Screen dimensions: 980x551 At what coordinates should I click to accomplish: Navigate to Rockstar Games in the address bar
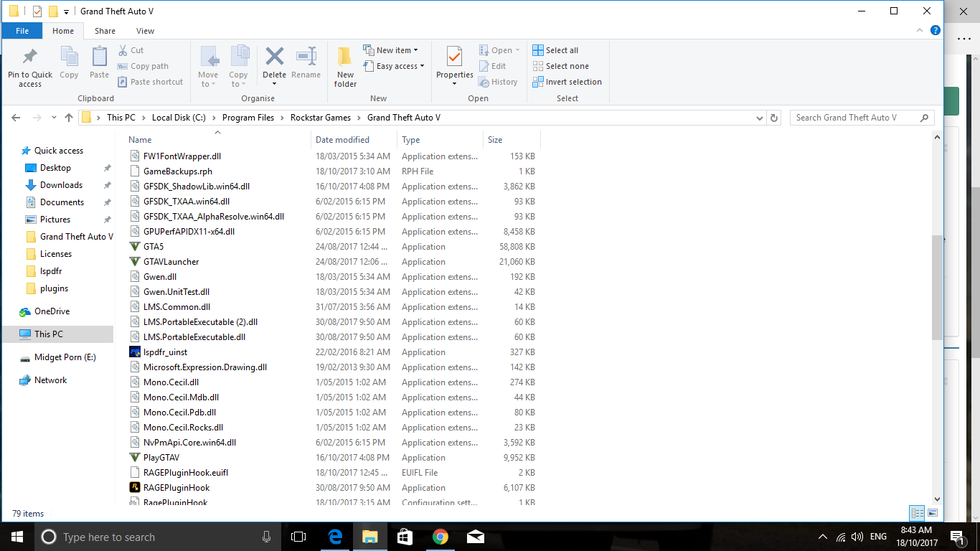point(320,118)
